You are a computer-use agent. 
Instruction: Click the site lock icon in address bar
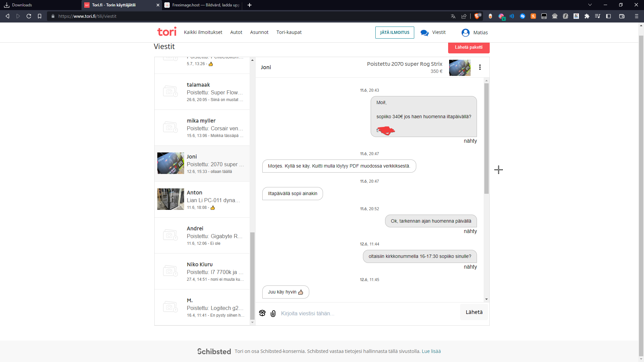(53, 16)
